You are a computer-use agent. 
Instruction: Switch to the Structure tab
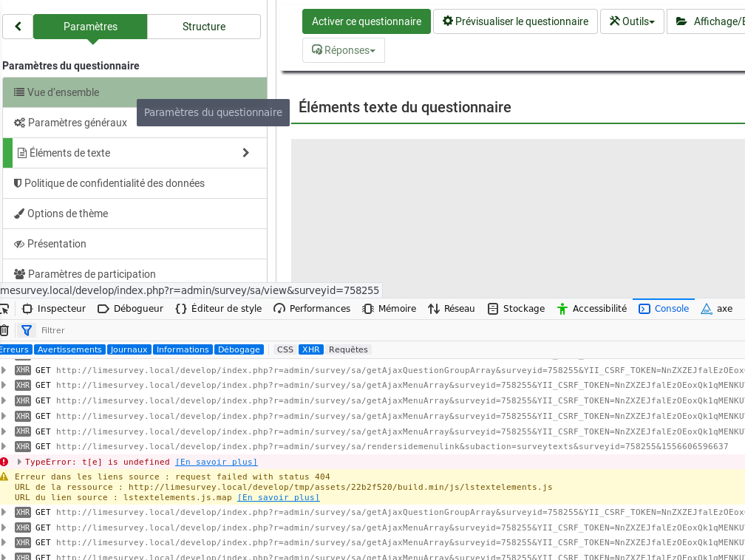point(204,27)
